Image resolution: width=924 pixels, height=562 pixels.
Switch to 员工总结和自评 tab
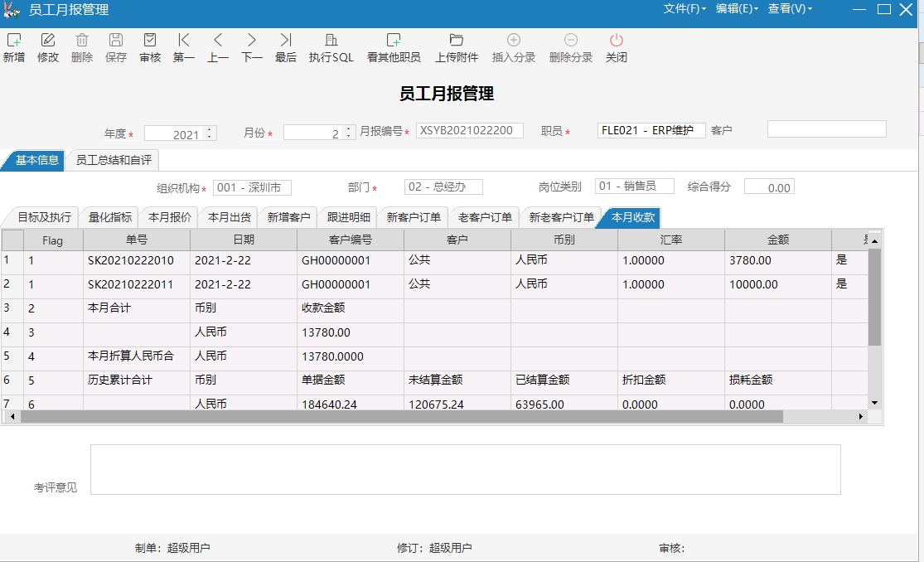tap(114, 161)
